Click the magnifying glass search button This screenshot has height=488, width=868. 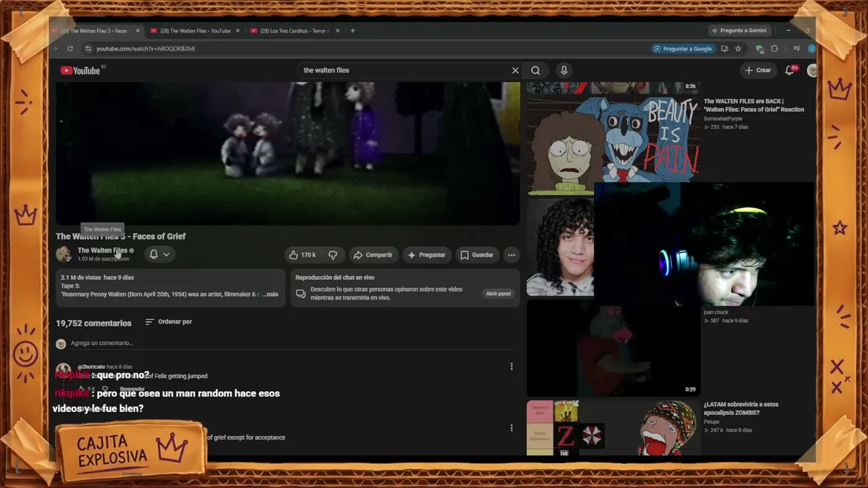point(536,70)
